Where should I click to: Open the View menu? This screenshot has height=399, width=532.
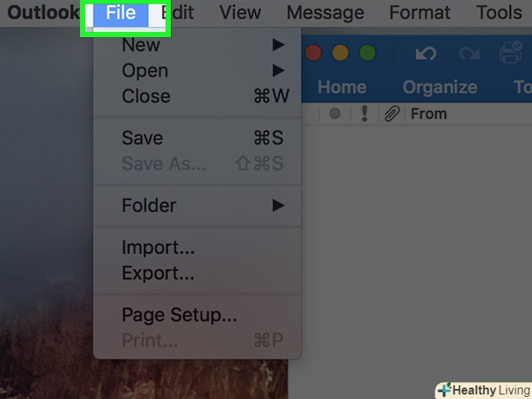(240, 13)
